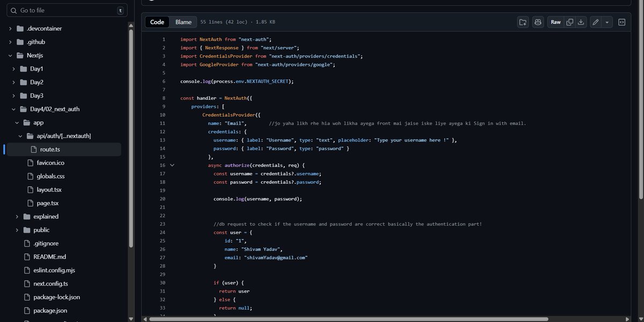Click the Nextjs open folder icon

click(20, 55)
